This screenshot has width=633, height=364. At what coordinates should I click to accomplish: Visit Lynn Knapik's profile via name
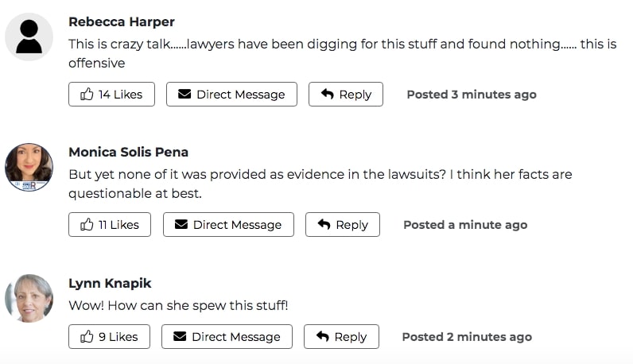(110, 283)
